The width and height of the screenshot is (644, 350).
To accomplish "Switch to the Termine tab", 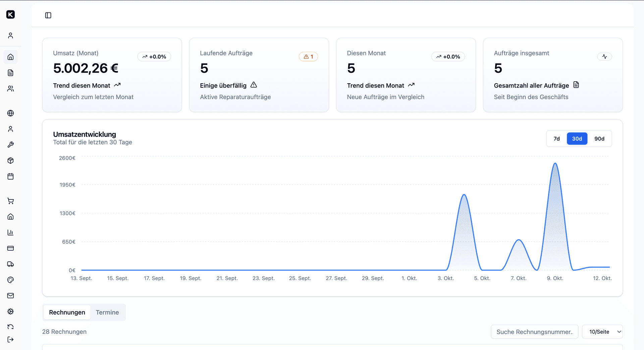I will click(x=107, y=312).
